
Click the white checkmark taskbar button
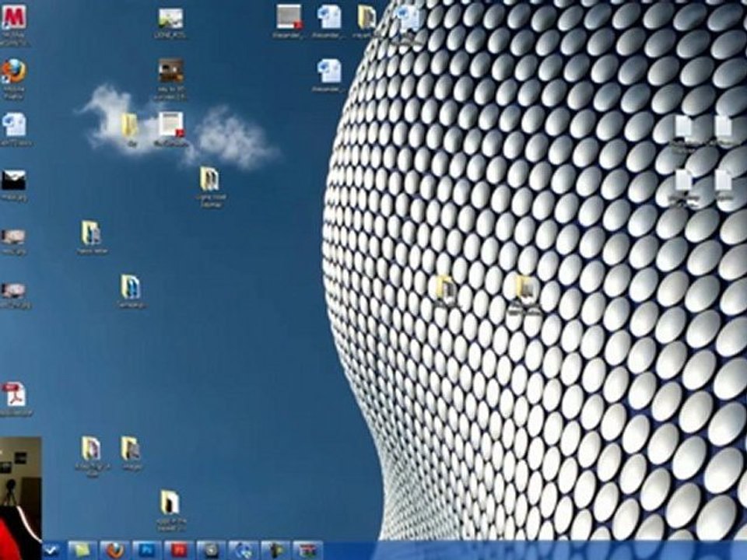(x=52, y=551)
